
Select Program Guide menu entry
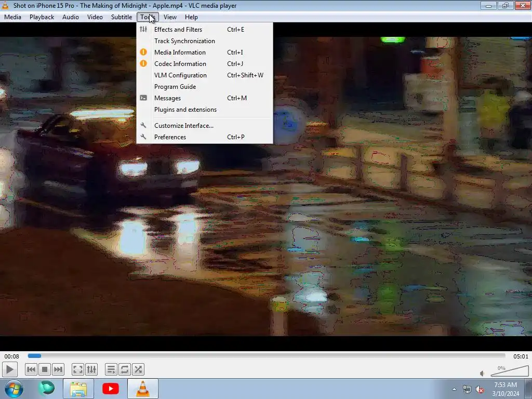(x=205, y=87)
